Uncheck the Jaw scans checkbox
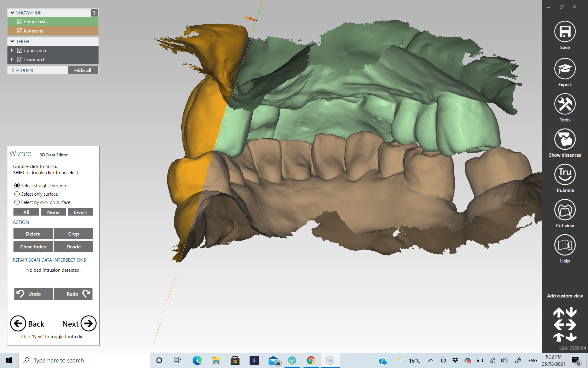588x368 pixels. coord(20,31)
